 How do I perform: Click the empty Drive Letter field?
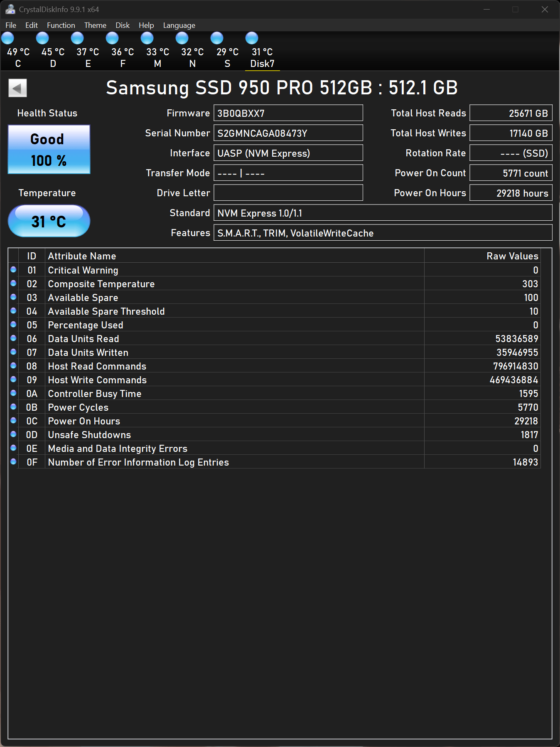click(288, 193)
